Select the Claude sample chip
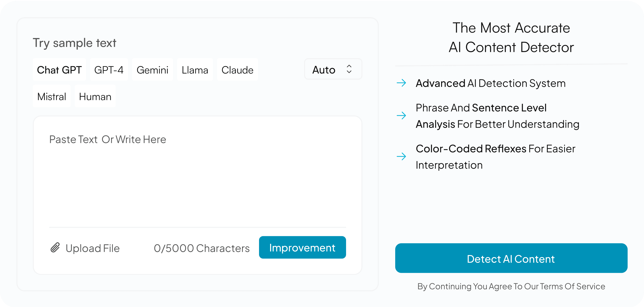This screenshot has width=644, height=307. click(x=237, y=70)
